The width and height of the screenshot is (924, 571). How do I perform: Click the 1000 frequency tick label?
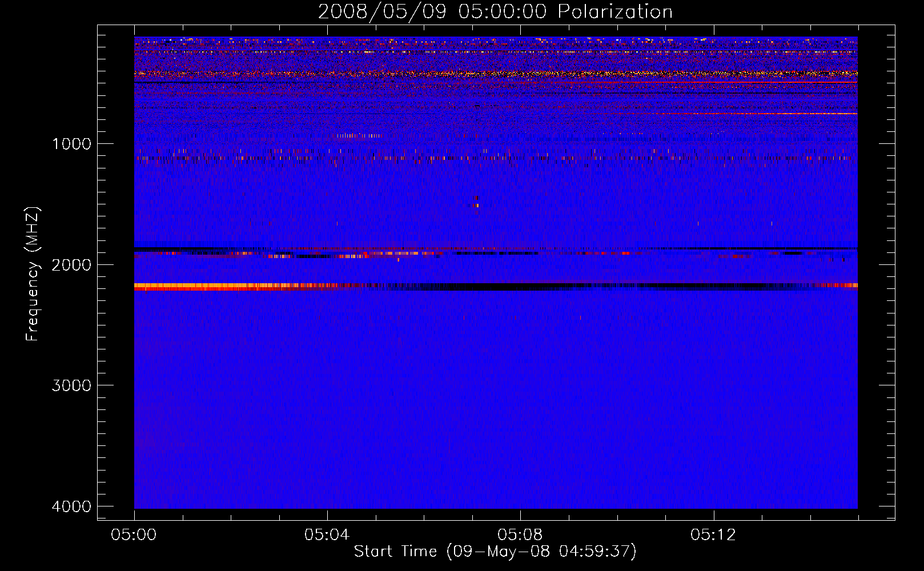(71, 144)
